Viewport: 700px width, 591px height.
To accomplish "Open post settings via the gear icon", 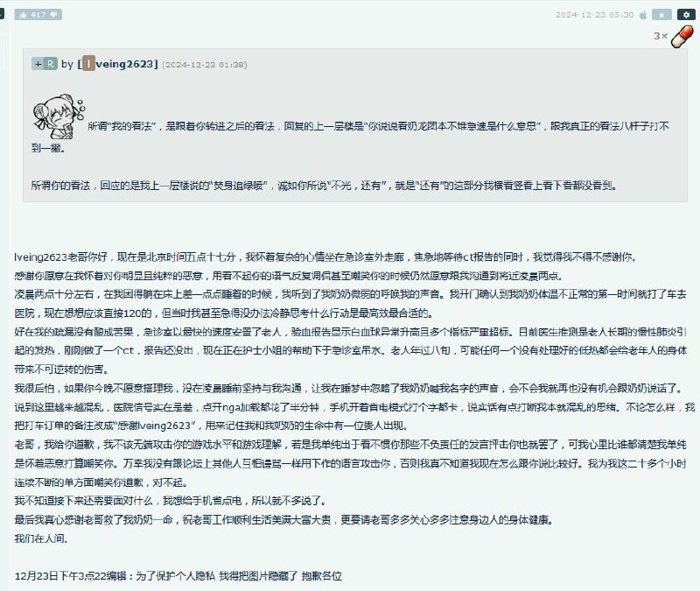I will pyautogui.click(x=686, y=15).
